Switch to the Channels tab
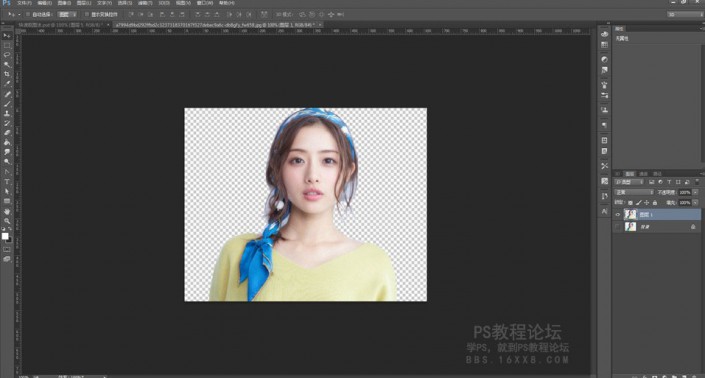 pyautogui.click(x=643, y=174)
